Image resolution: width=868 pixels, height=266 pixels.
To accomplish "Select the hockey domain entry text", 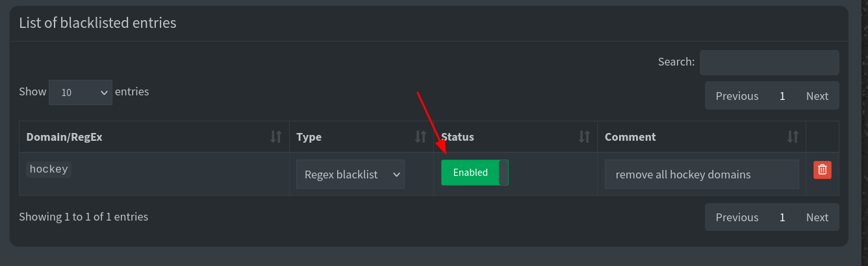I will 49,169.
